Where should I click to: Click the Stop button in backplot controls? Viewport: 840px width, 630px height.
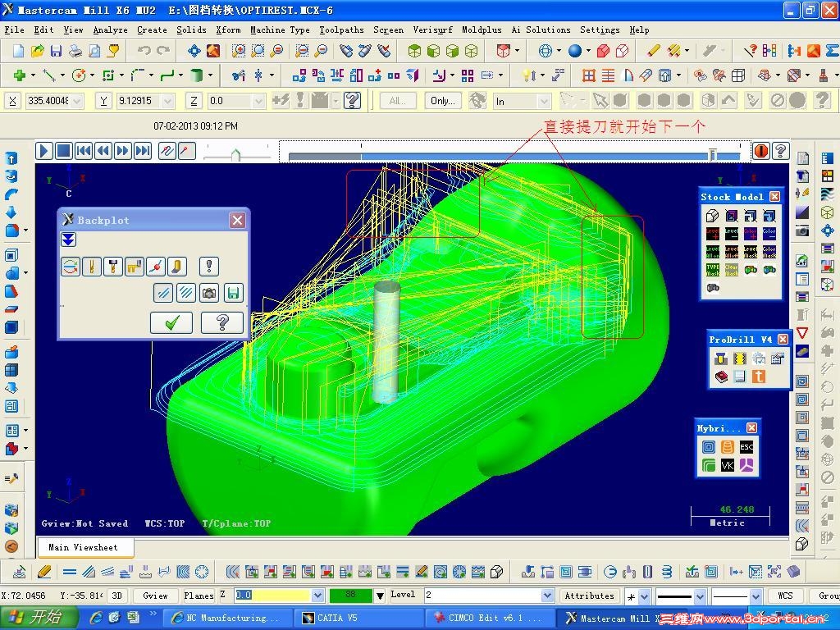point(63,151)
